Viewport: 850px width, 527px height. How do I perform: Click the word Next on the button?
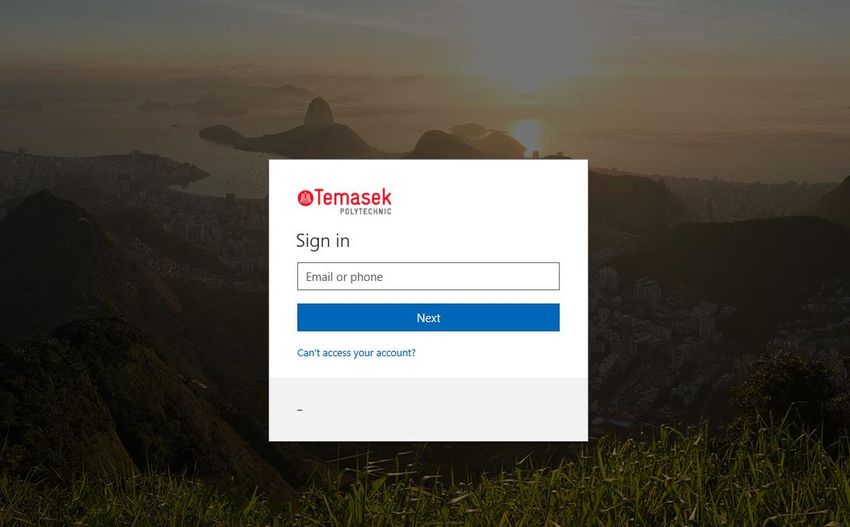pyautogui.click(x=428, y=318)
